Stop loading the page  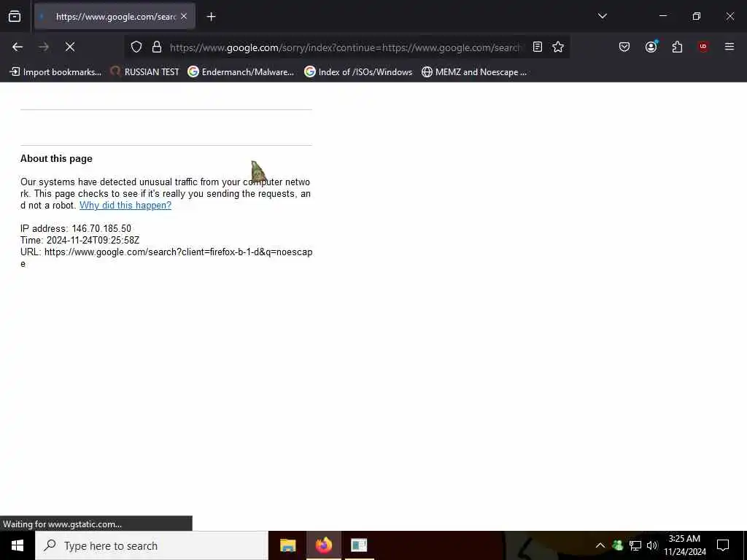70,47
